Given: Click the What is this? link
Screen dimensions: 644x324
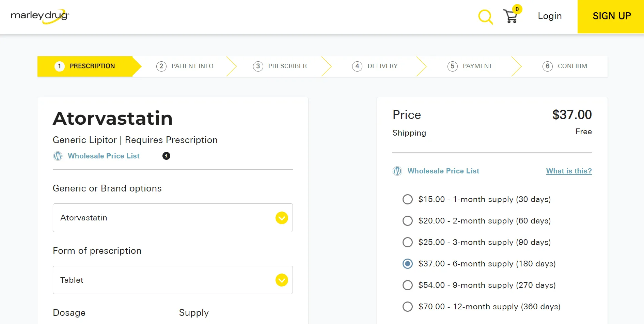Looking at the screenshot, I should [569, 171].
